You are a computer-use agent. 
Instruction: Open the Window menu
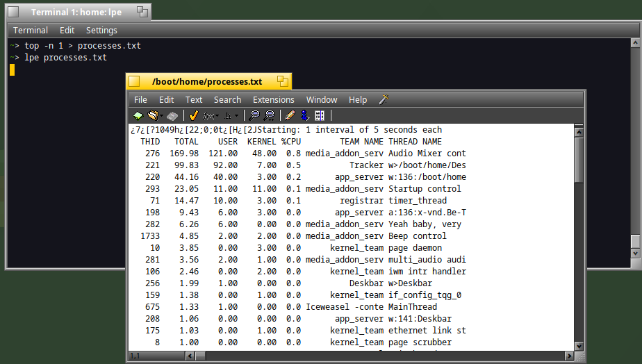point(322,99)
